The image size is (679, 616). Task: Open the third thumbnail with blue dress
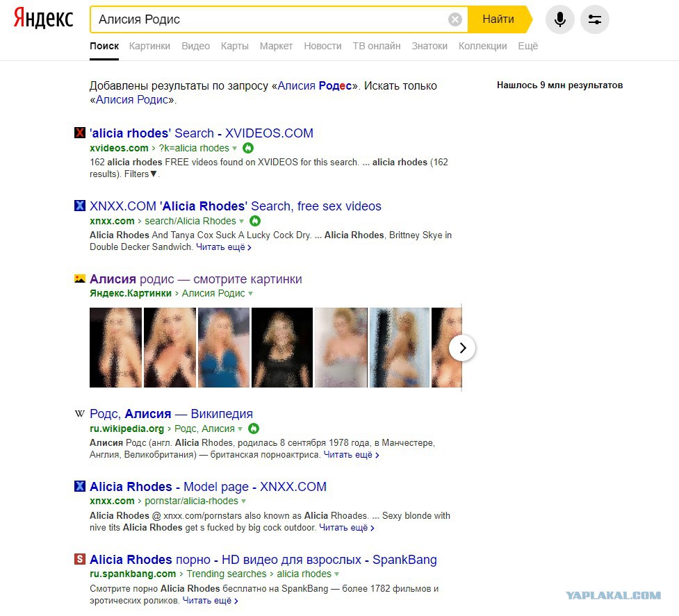224,347
